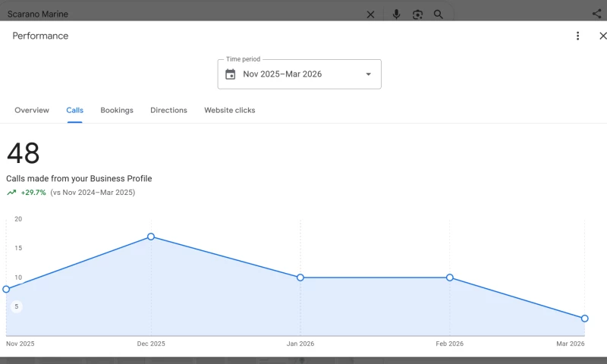Screen dimensions: 607x364
Task: Click the Jan 2026 data point
Action: (300, 278)
